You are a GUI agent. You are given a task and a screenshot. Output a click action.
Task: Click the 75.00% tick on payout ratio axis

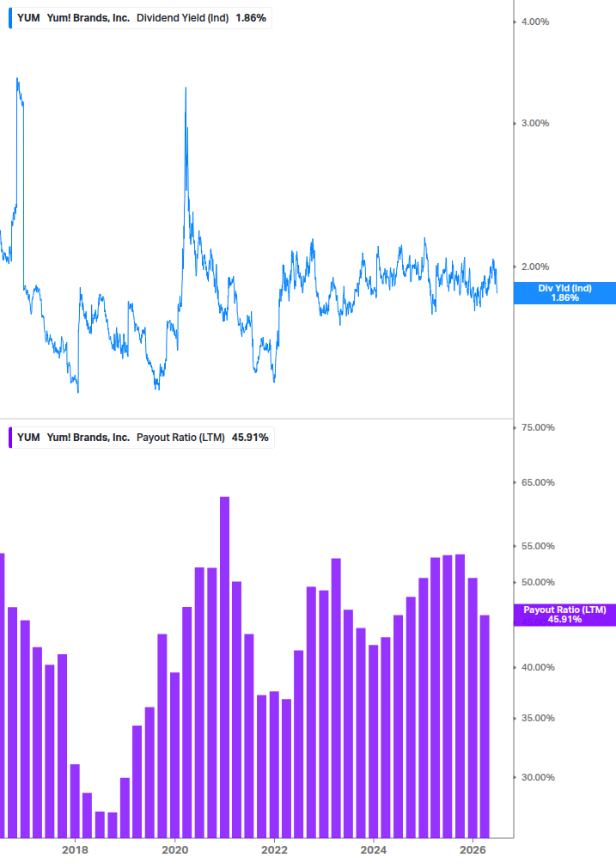pos(538,427)
